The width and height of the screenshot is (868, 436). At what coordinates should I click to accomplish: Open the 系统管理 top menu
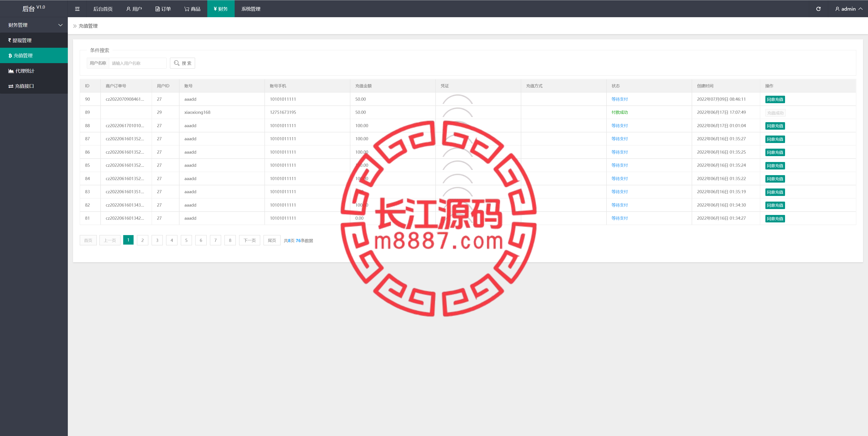click(x=251, y=9)
